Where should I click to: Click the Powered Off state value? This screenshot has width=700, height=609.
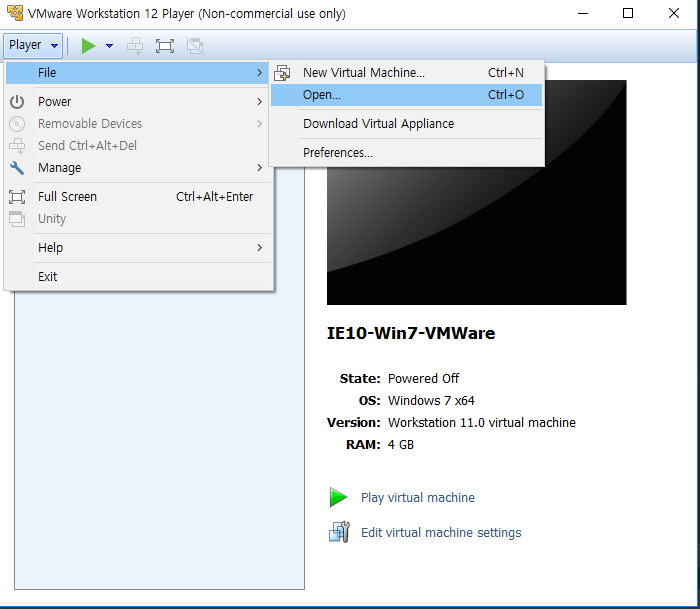423,379
